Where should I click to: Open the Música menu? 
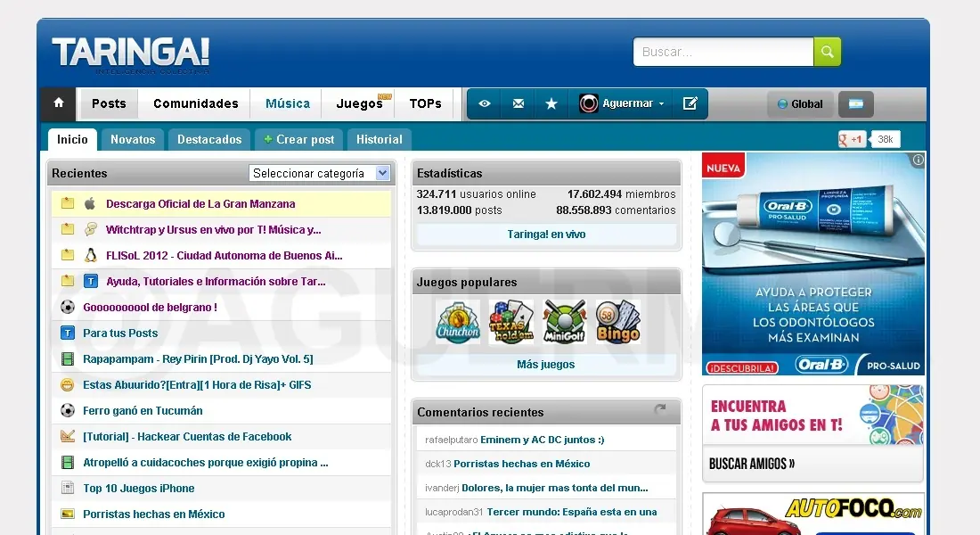click(288, 103)
